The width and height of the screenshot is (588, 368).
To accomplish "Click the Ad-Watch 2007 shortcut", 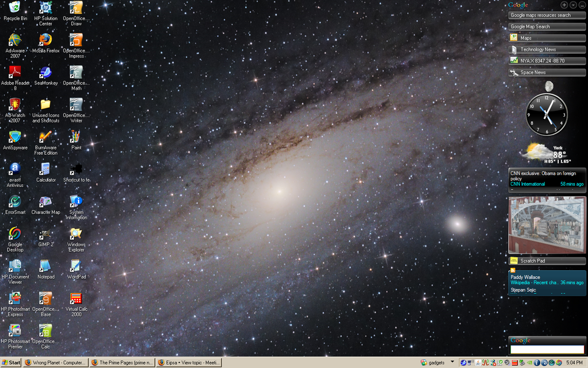I will pyautogui.click(x=15, y=110).
